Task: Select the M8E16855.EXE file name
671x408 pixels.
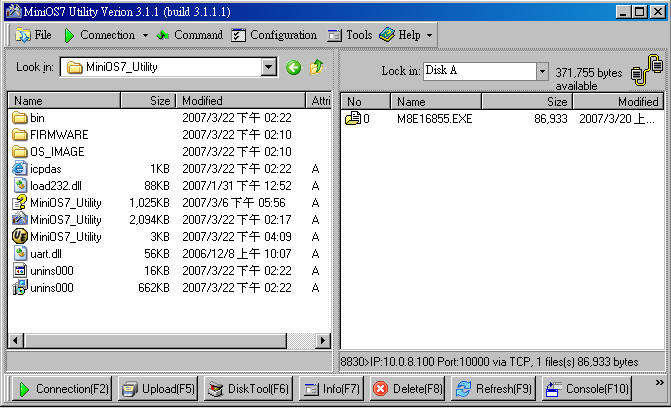Action: pyautogui.click(x=434, y=119)
